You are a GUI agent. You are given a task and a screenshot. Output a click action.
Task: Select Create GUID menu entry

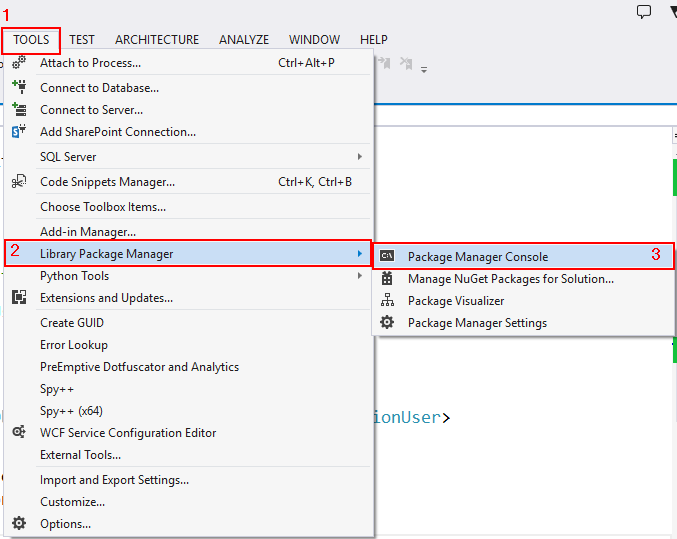[72, 323]
